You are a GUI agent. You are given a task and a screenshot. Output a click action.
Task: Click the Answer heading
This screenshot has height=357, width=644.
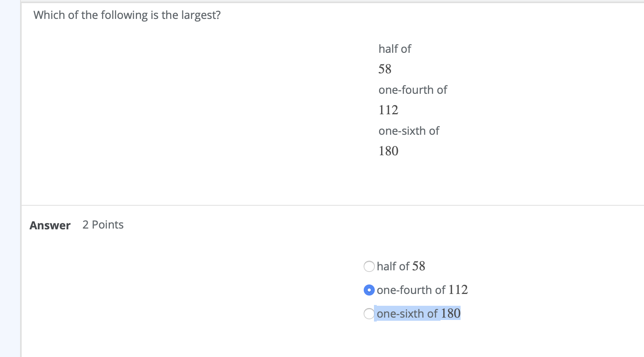tap(50, 225)
